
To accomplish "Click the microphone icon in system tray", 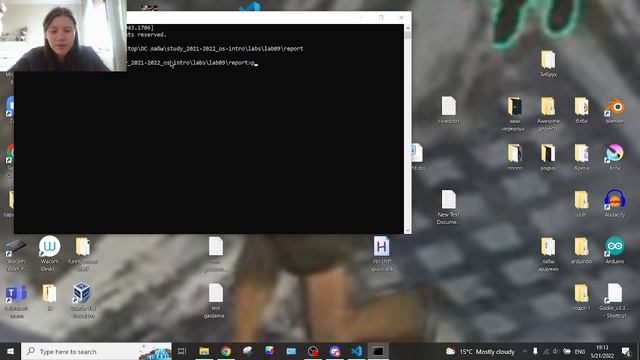I will point(535,351).
